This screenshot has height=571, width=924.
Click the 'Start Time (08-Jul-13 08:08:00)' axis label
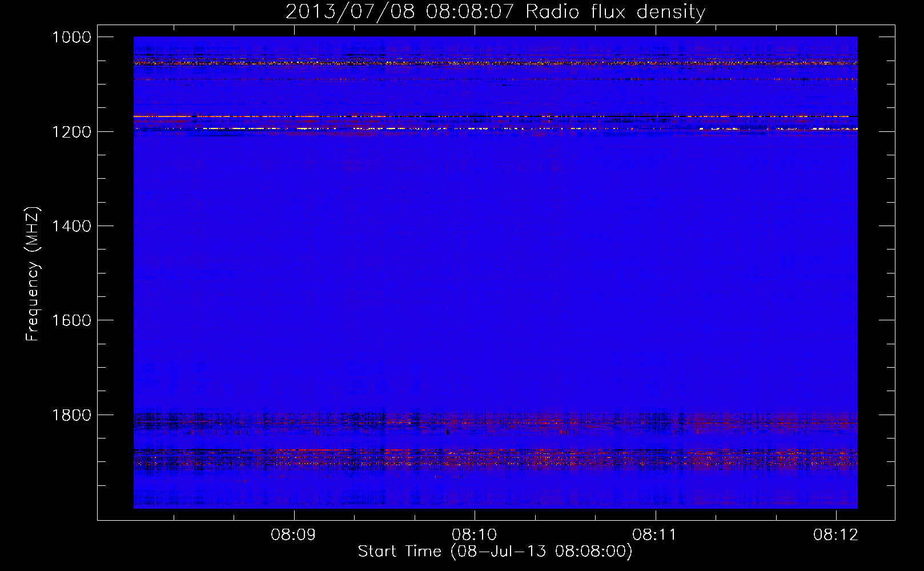[495, 552]
